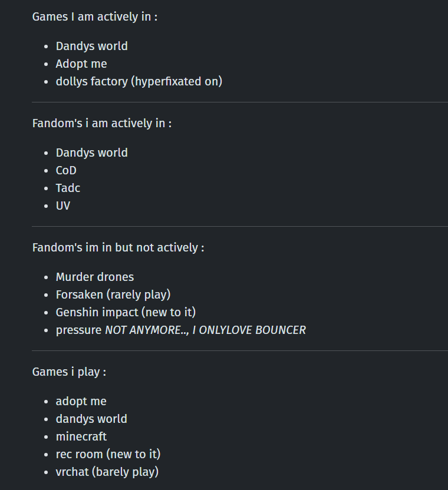
Task: Select the "Murder drones" list item
Action: pyautogui.click(x=94, y=277)
